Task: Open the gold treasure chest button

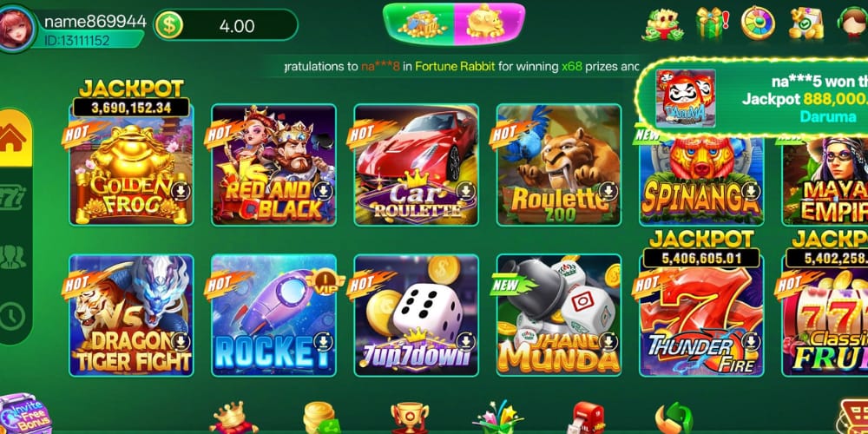Action: point(419,23)
